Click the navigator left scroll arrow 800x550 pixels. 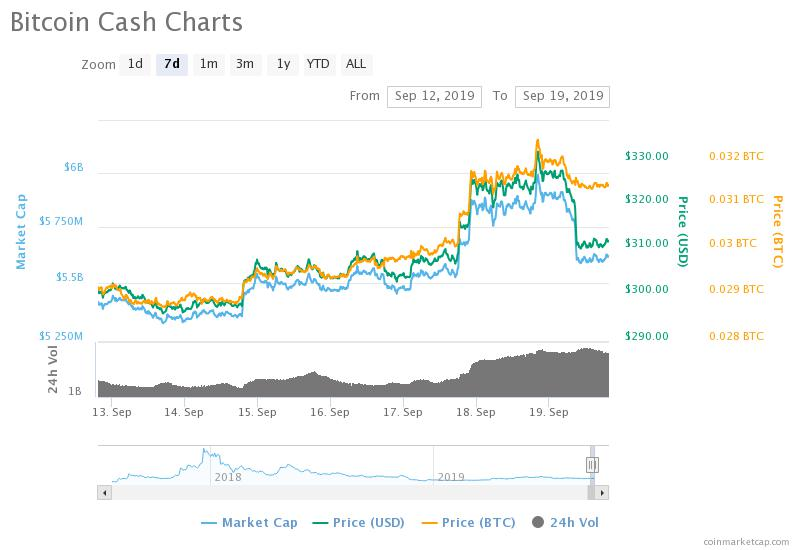(x=105, y=493)
